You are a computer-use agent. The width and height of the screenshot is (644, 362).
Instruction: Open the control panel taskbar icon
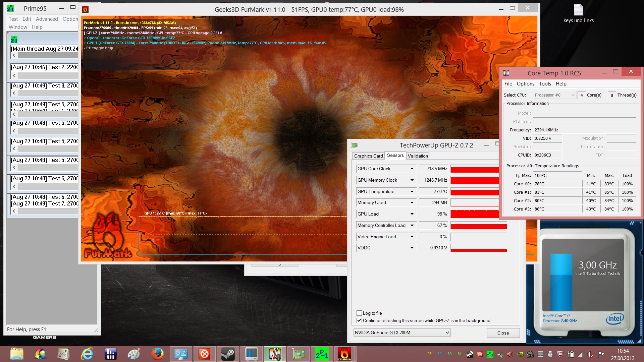point(181,354)
